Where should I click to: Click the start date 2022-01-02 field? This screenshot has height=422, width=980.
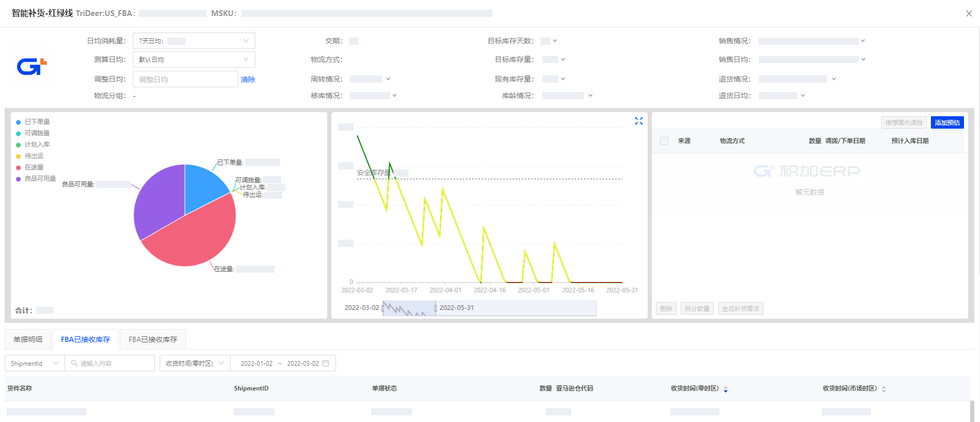tap(256, 363)
